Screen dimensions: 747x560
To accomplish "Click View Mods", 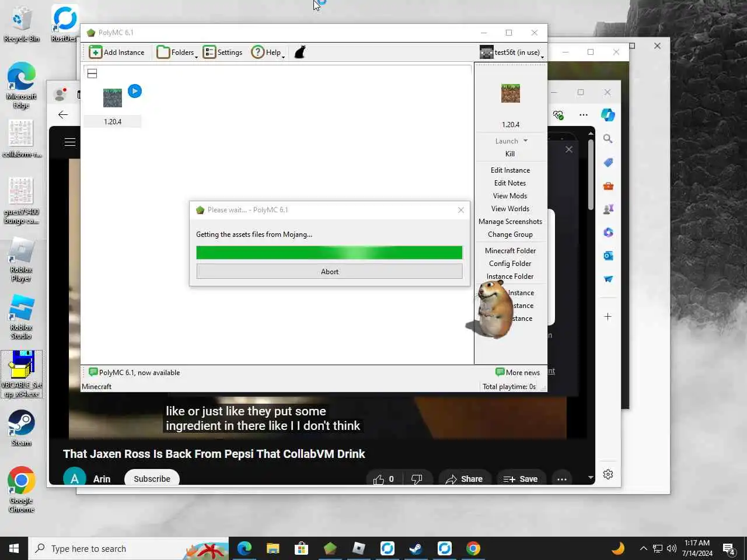I will point(510,196).
